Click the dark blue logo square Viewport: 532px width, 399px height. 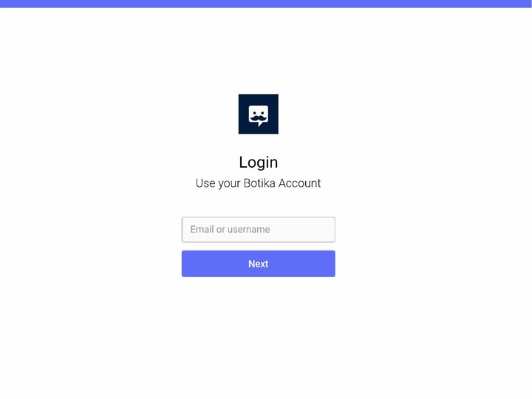[258, 114]
